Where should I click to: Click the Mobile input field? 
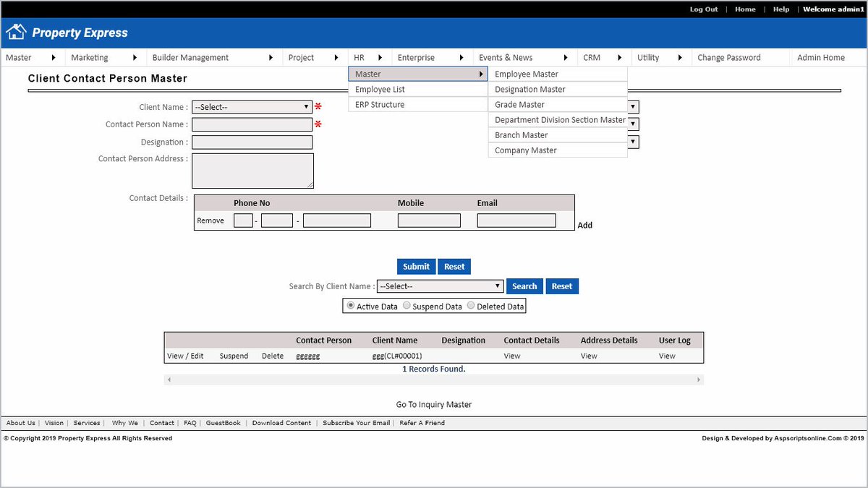click(x=429, y=221)
